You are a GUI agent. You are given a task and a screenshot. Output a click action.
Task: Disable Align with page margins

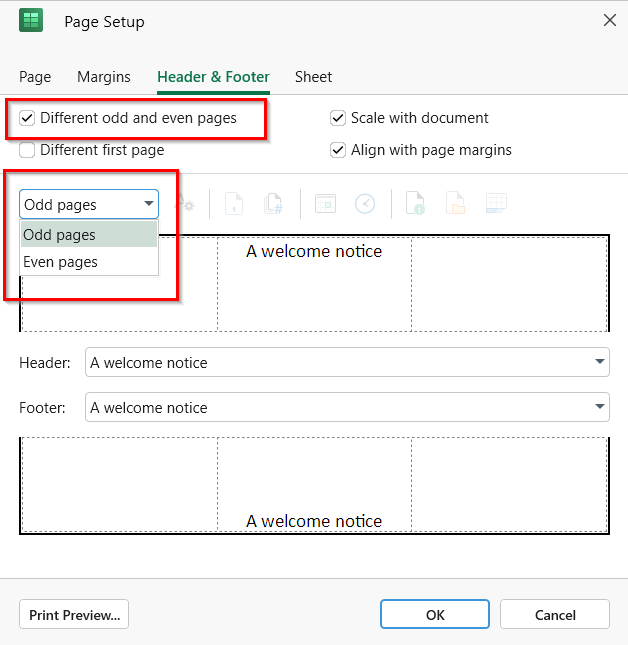point(338,150)
